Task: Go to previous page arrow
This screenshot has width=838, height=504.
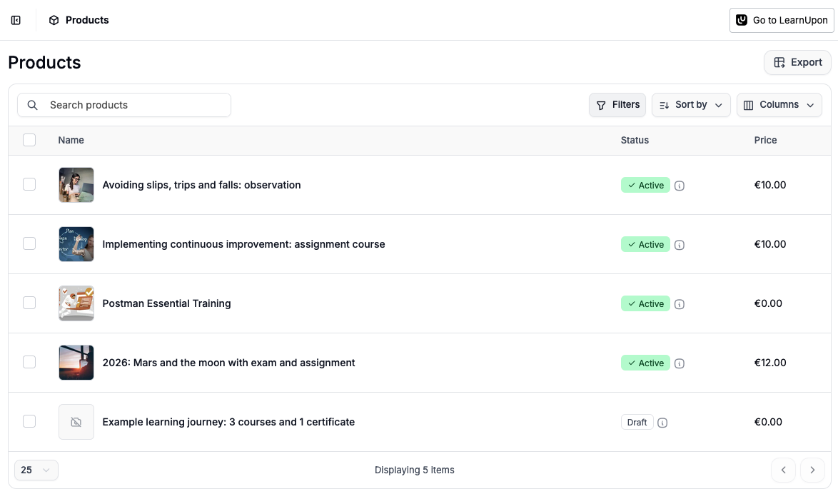Action: pyautogui.click(x=784, y=470)
